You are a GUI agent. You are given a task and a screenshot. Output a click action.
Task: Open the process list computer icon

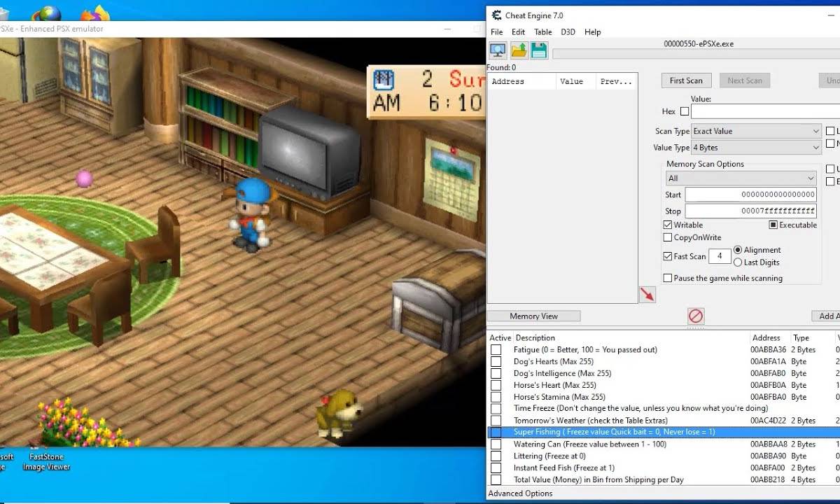pyautogui.click(x=498, y=50)
